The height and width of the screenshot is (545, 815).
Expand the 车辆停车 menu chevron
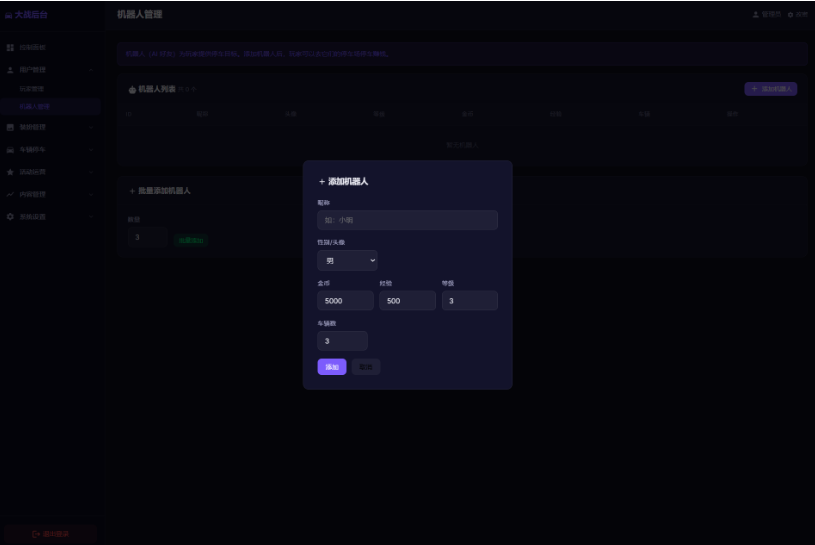coord(91,150)
